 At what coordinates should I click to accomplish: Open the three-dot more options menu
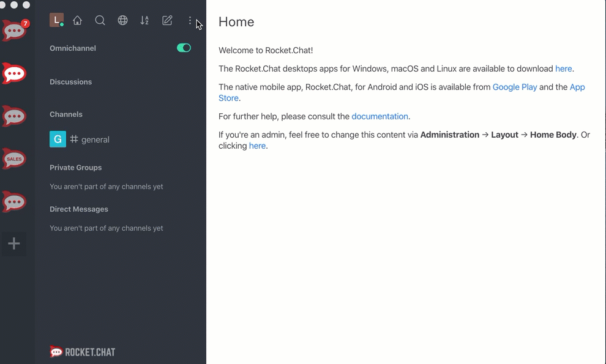[x=190, y=20]
